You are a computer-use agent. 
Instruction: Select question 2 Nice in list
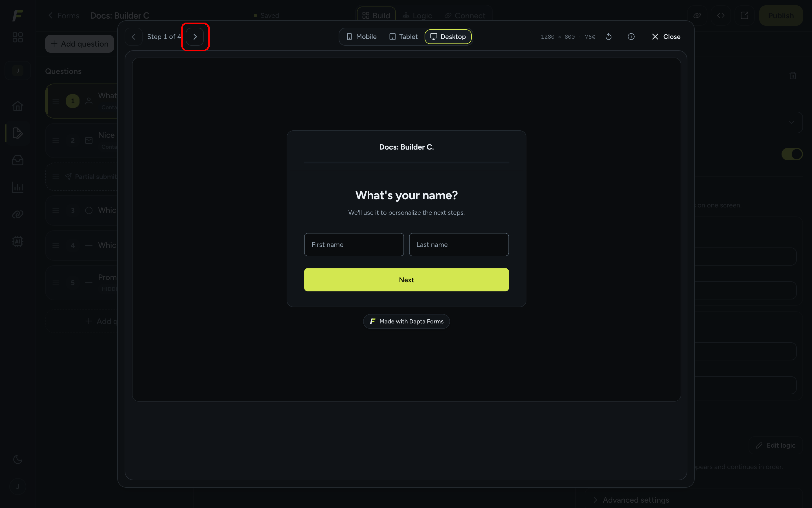tap(81, 141)
